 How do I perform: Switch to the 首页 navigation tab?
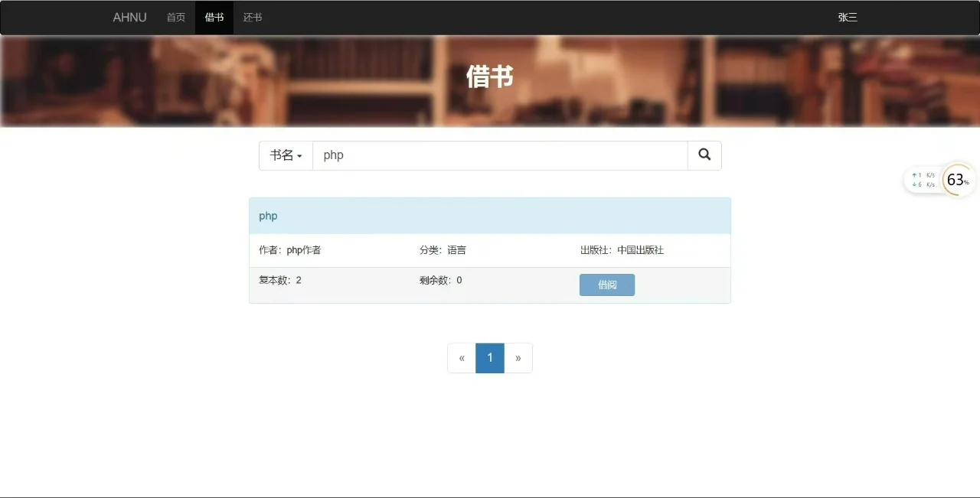coord(175,17)
